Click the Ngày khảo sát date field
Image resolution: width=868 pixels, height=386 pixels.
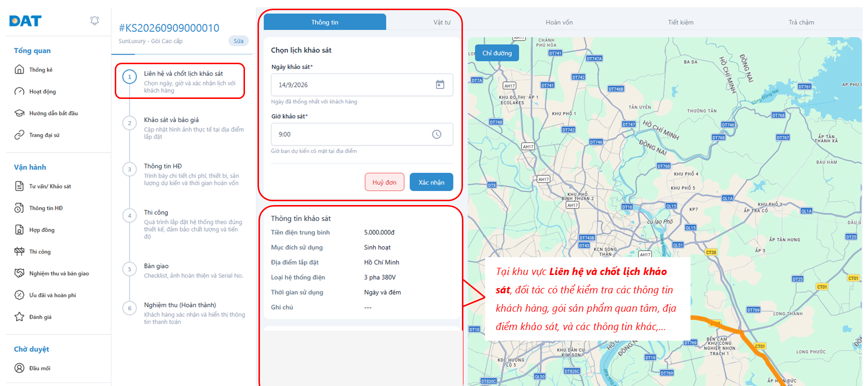pyautogui.click(x=362, y=85)
